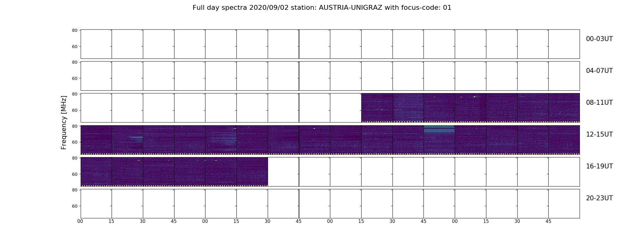This screenshot has height=245, width=644.
Task: Select the '60' tick of the 12-15UT row
Action: (x=75, y=142)
